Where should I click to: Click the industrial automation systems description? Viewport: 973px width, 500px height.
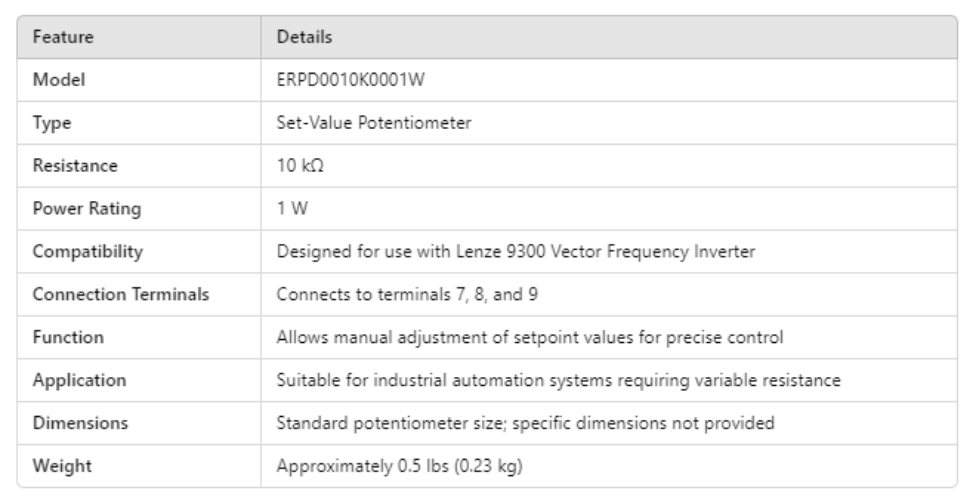558,381
